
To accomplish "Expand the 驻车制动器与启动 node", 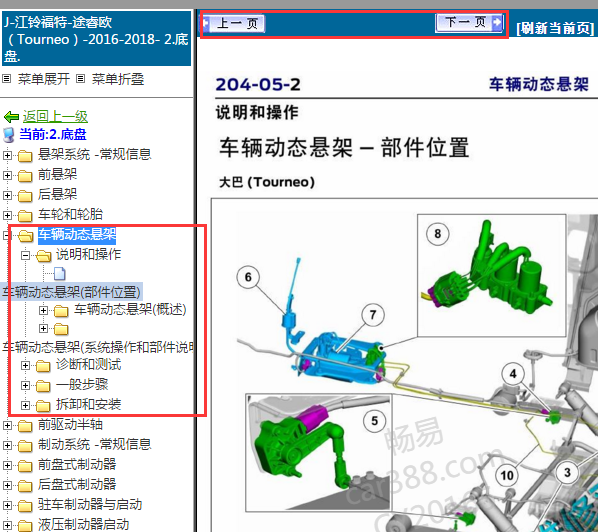I will pyautogui.click(x=7, y=505).
